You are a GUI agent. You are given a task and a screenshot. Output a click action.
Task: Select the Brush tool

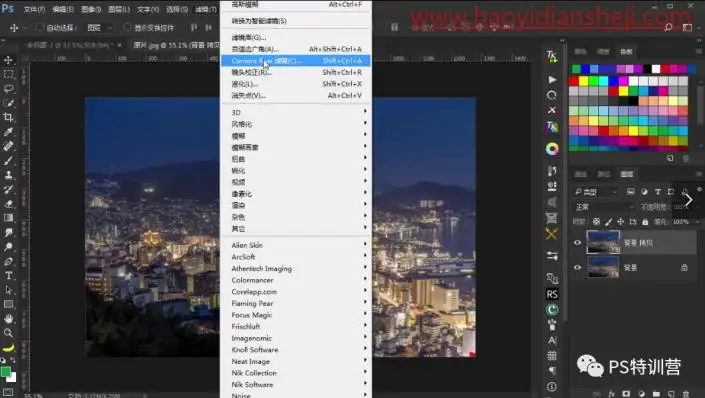point(8,161)
